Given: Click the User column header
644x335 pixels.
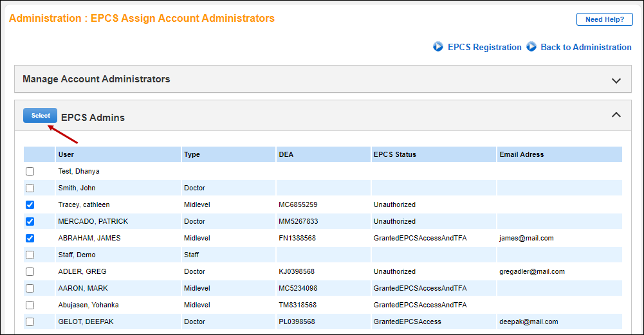Looking at the screenshot, I should 118,154.
